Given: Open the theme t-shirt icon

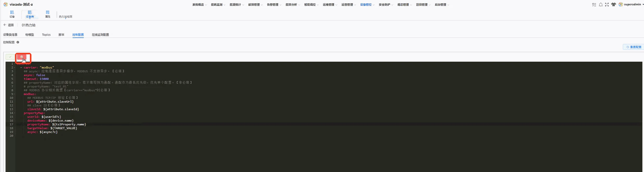Looking at the screenshot, I should click(x=614, y=4).
